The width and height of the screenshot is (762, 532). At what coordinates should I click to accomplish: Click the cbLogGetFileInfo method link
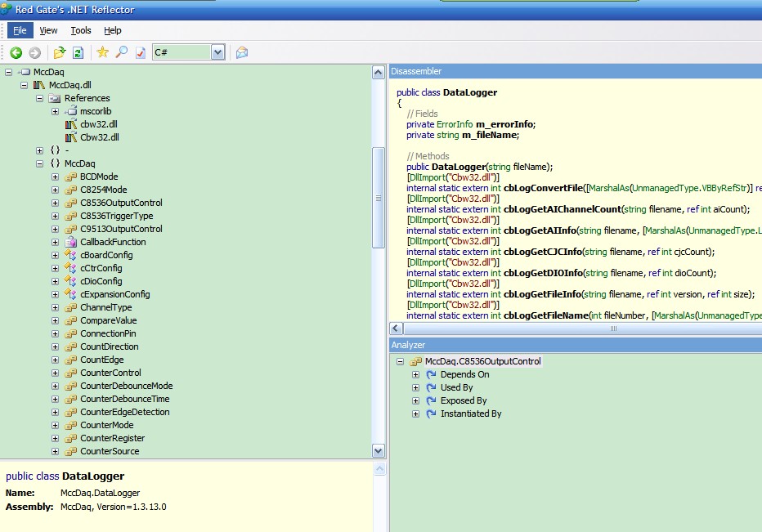pos(542,294)
